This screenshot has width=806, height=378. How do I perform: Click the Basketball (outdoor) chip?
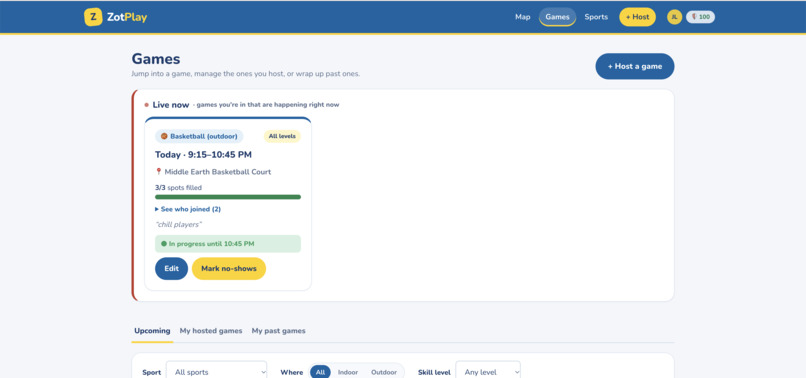(x=199, y=136)
